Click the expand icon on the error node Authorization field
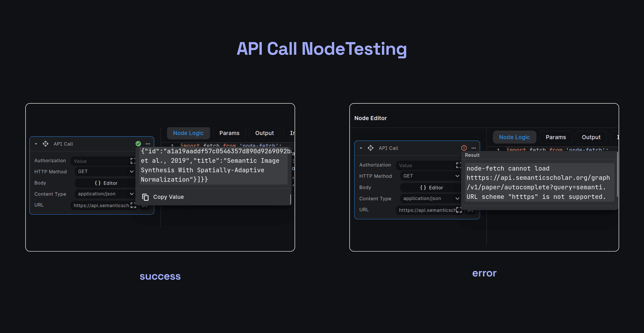Screen dimensions: 644x333 459,165
